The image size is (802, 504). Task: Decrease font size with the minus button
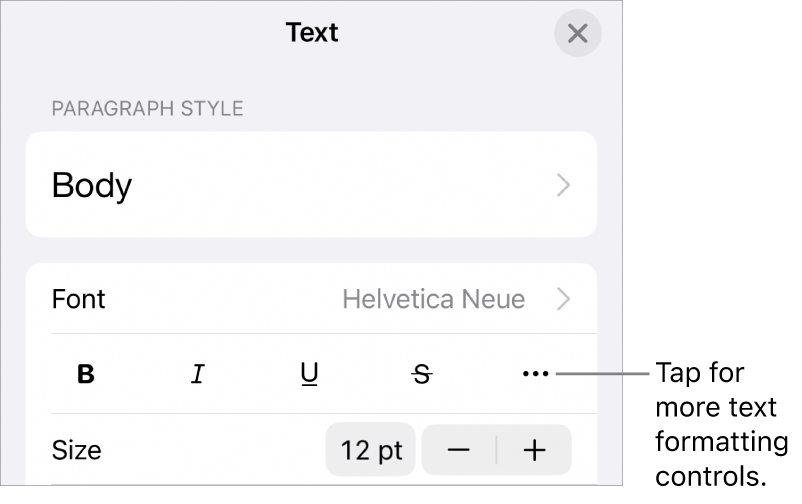(x=459, y=450)
